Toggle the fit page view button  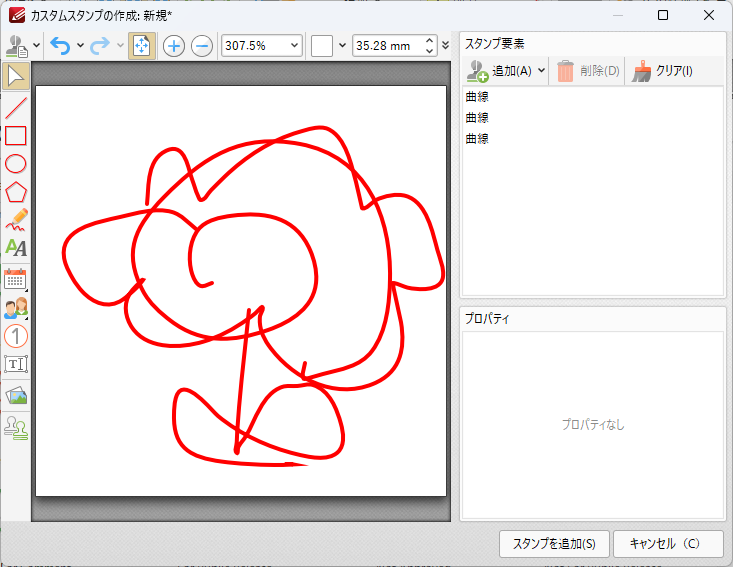coord(142,46)
